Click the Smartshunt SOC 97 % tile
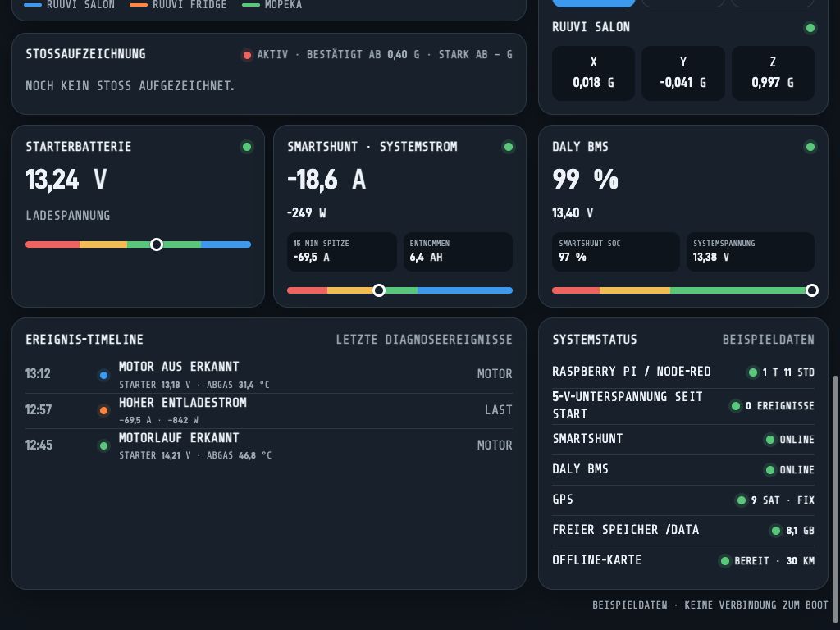 click(616, 251)
